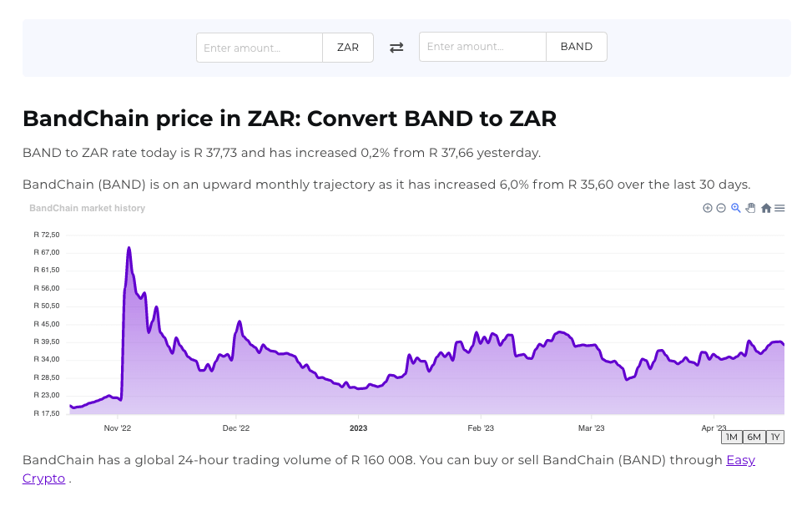Image resolution: width=812 pixels, height=506 pixels.
Task: Zoom out on the price chart
Action: (720, 208)
